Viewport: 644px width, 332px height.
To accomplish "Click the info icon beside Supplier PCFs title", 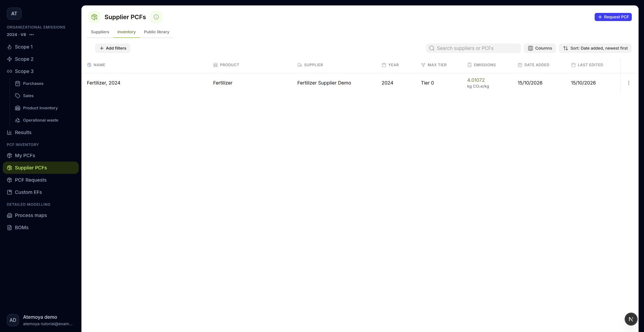I will coord(156,17).
